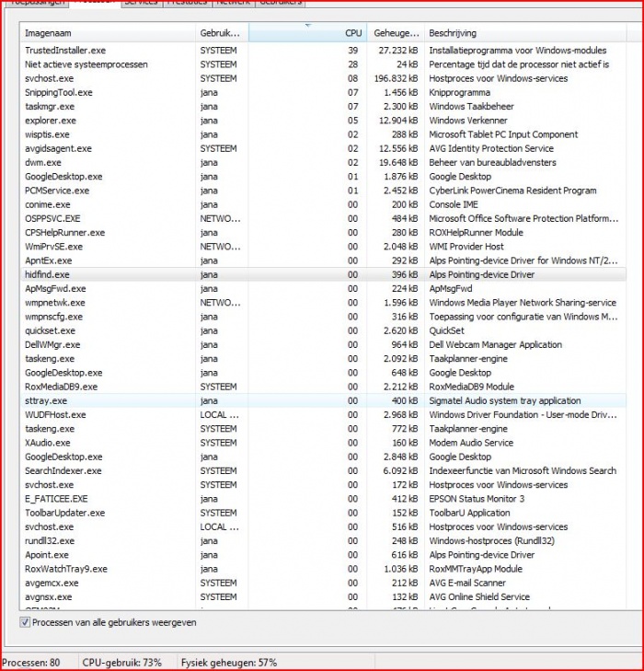
Task: Sort by the Geheuge... column header
Action: coord(396,33)
